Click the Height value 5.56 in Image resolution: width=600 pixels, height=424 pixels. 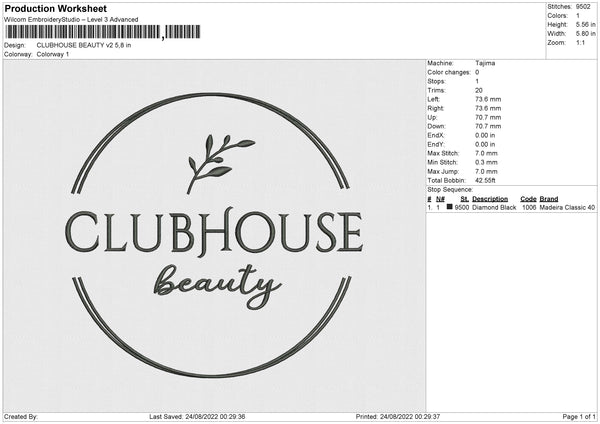coord(585,24)
